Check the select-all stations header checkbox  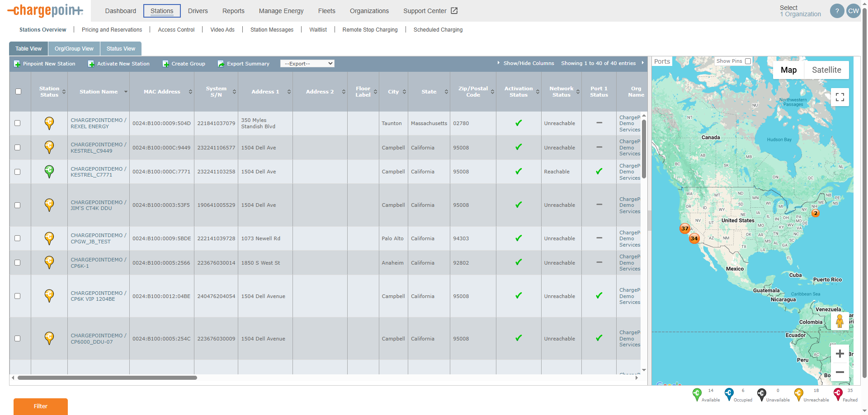(x=19, y=92)
